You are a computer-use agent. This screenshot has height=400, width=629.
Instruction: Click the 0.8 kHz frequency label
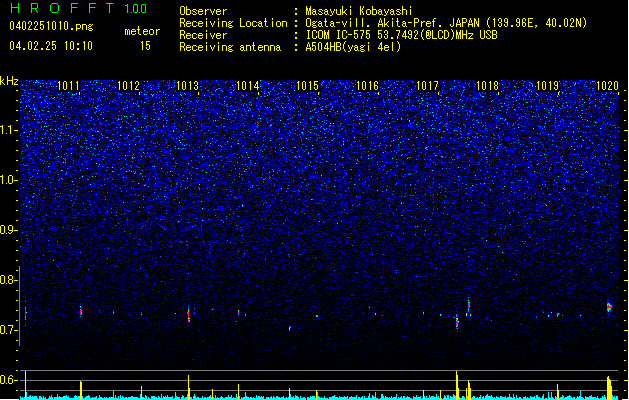pyautogui.click(x=9, y=280)
